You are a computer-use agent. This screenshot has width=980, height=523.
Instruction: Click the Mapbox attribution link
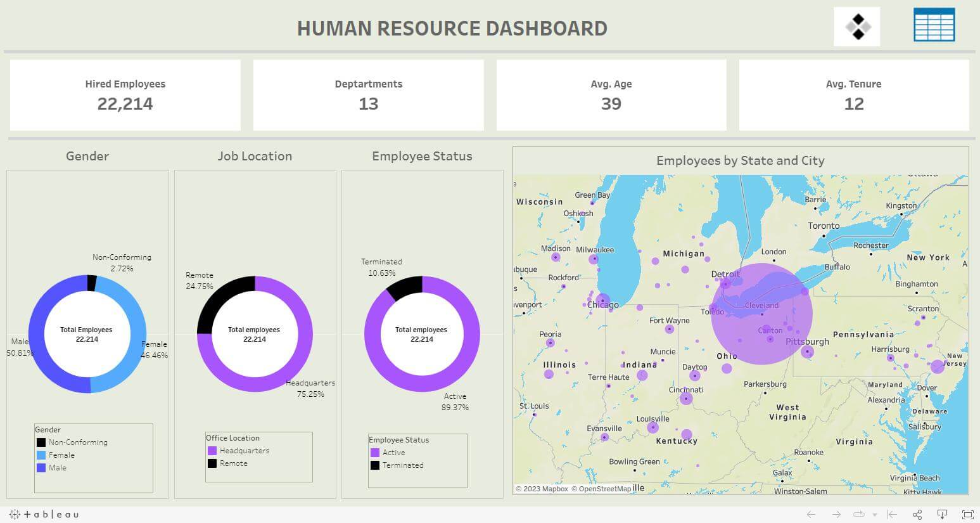pos(542,489)
